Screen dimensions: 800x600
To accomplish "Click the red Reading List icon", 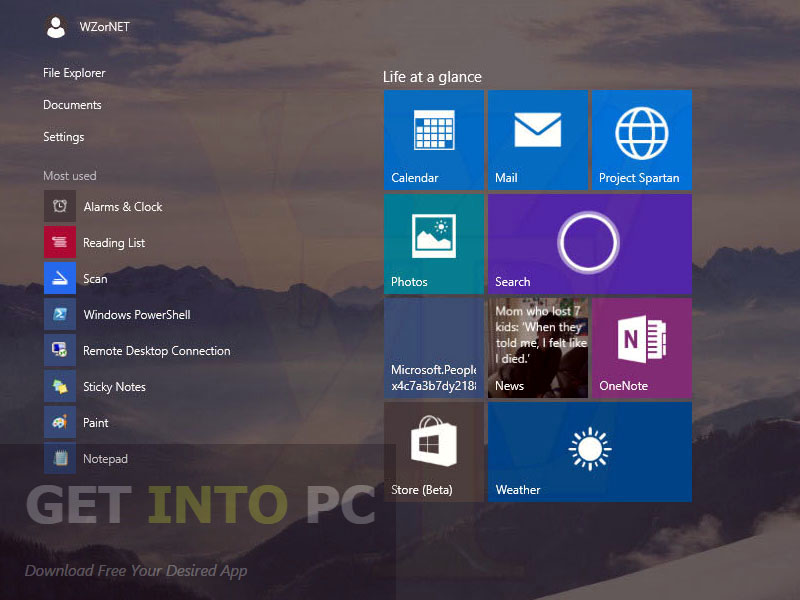I will [60, 242].
